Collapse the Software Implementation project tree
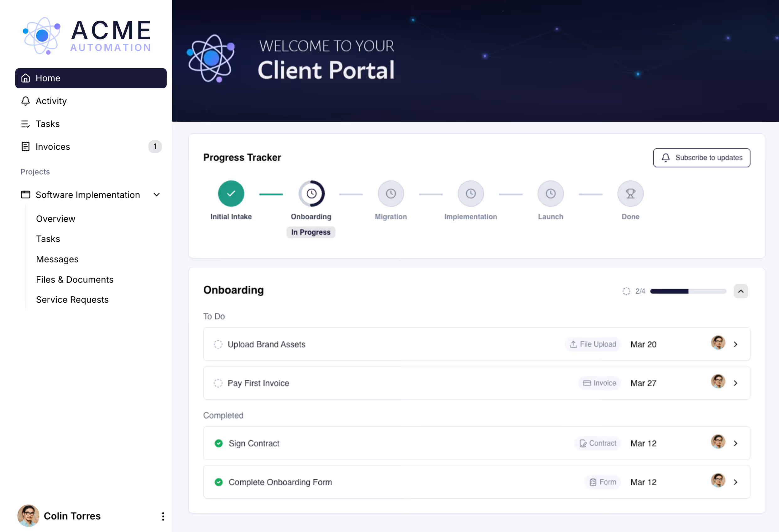Image resolution: width=779 pixels, height=532 pixels. point(157,195)
